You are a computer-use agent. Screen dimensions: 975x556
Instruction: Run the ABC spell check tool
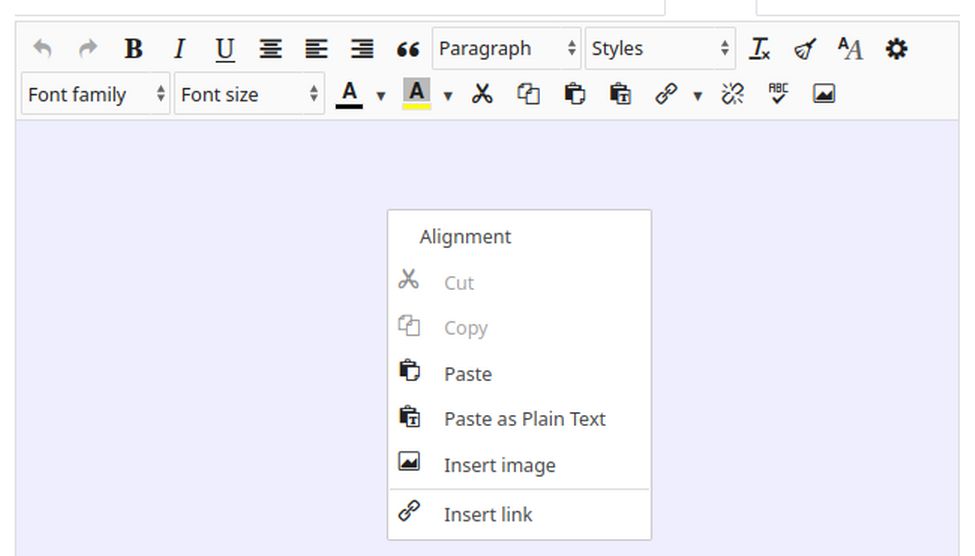point(778,95)
